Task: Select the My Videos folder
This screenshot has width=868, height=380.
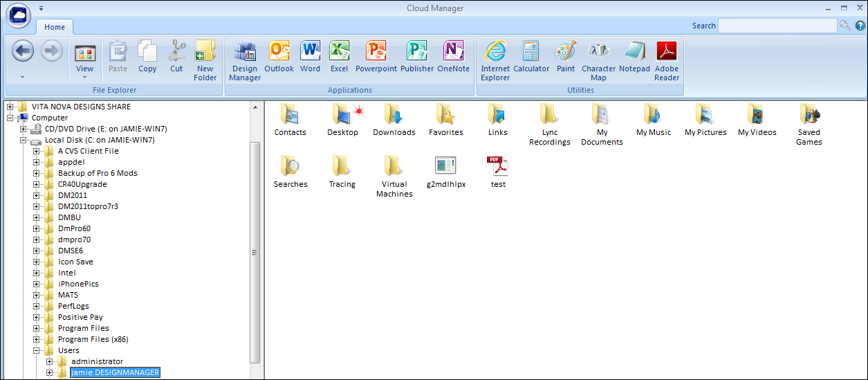Action: pyautogui.click(x=757, y=120)
